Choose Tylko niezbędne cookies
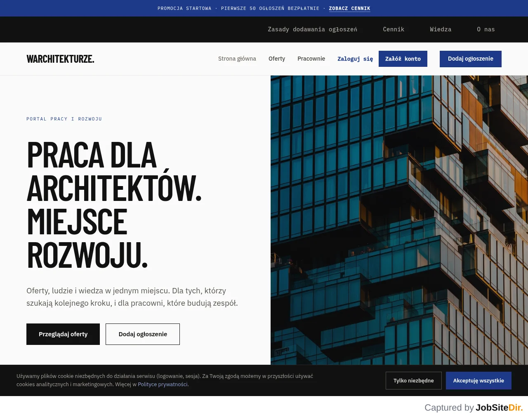Screen dimensions: 528x420 click(x=414, y=380)
